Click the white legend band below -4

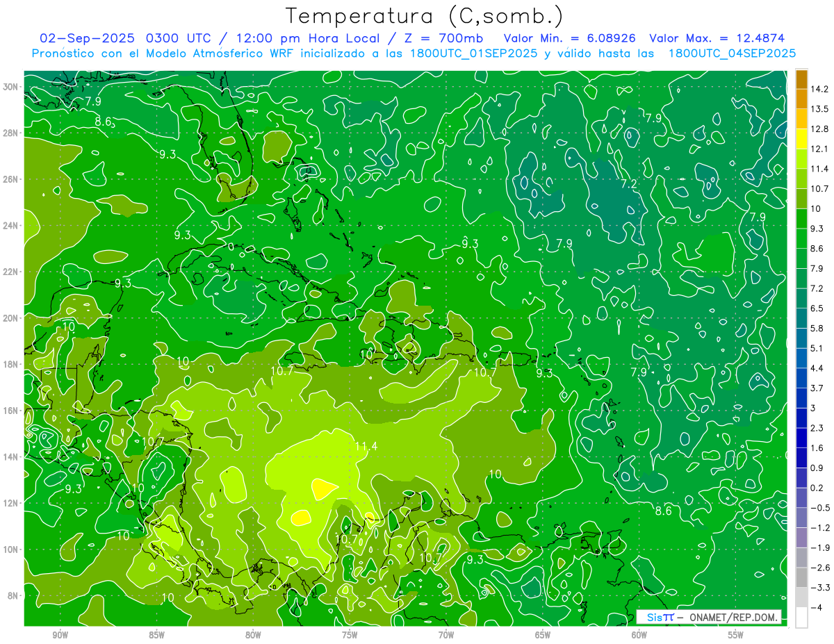pyautogui.click(x=801, y=618)
